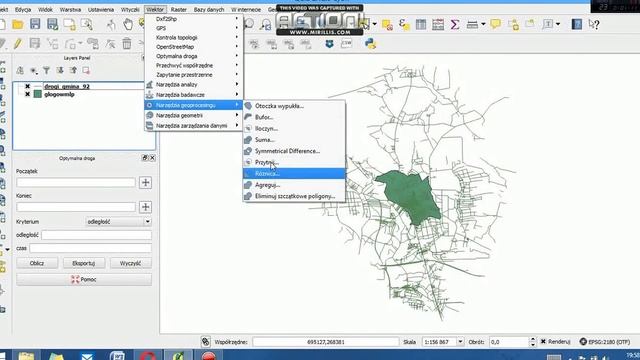
Task: Open the Skala scale dropdown arrow
Action: (x=460, y=342)
